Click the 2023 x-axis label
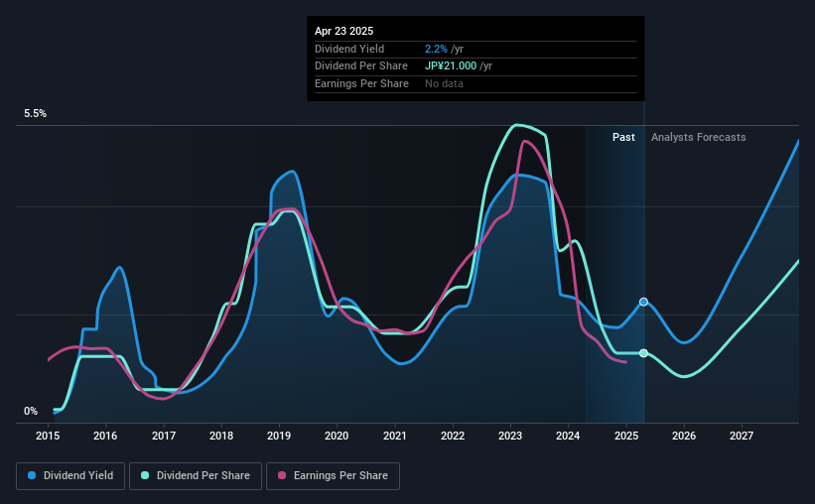Screen dimensions: 815x504 coord(510,436)
